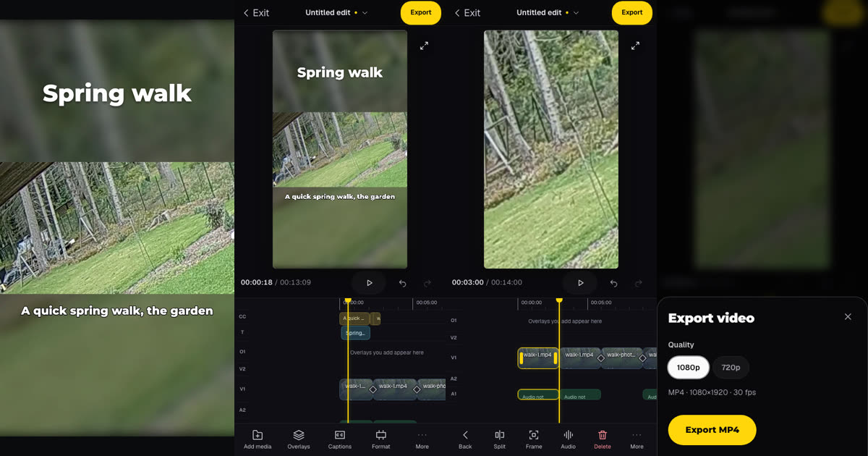
Task: Play the preview in the 00:03:00 editor
Action: 580,283
